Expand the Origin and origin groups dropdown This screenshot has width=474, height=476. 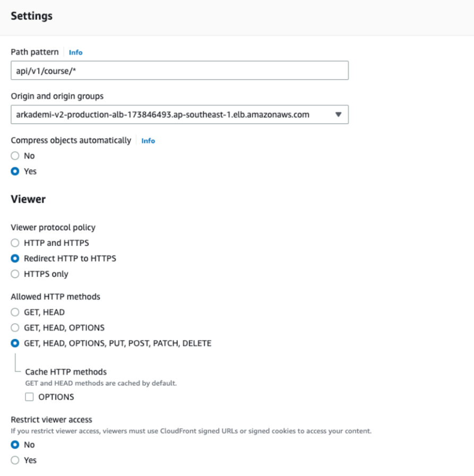(x=179, y=114)
